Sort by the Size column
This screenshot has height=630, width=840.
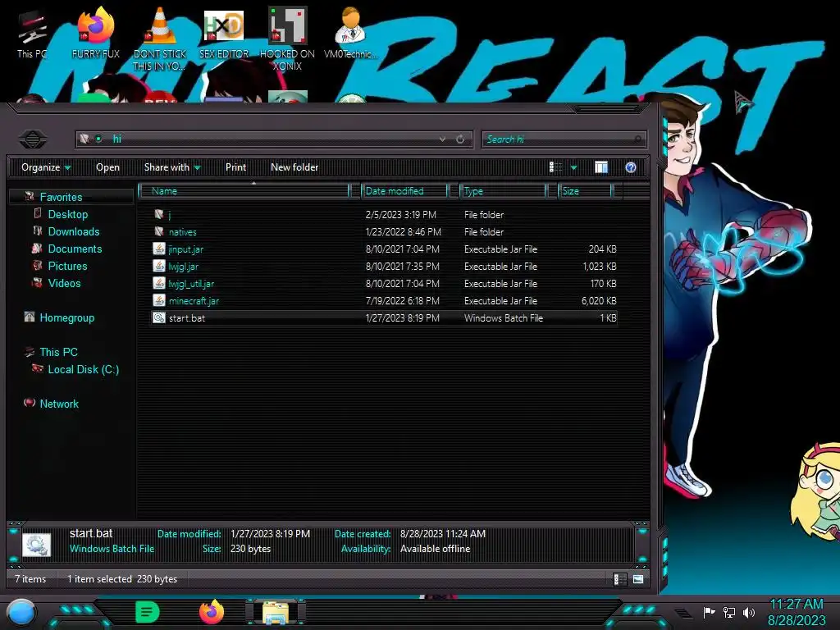pyautogui.click(x=585, y=190)
